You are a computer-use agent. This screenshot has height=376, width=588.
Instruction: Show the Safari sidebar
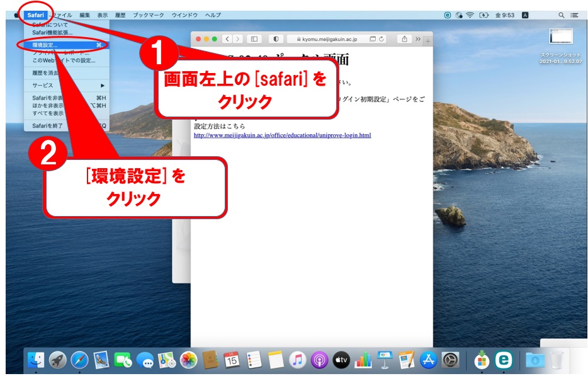pos(254,39)
